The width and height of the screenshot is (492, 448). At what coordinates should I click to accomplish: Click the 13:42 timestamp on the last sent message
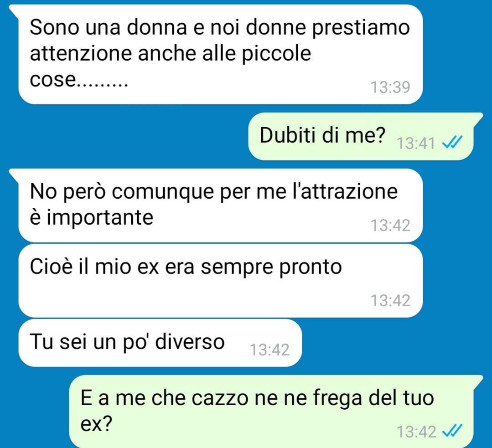[416, 432]
